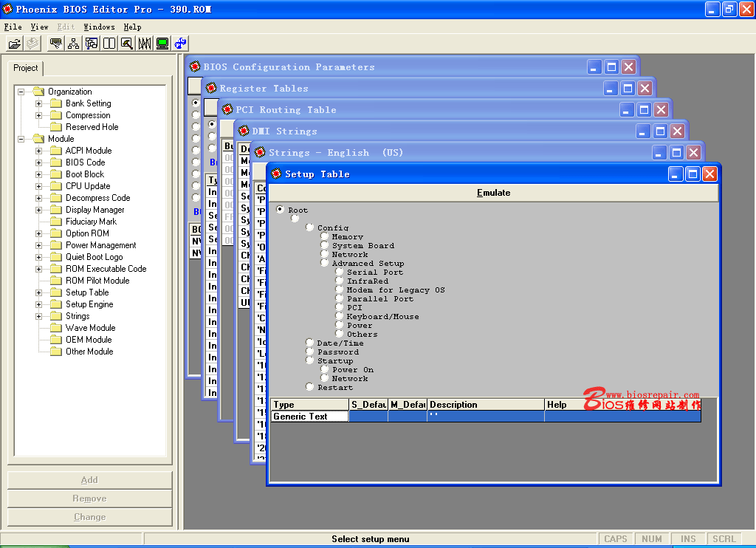Click the BIOS Configuration Parameters window icon
This screenshot has width=756, height=548.
pos(195,66)
